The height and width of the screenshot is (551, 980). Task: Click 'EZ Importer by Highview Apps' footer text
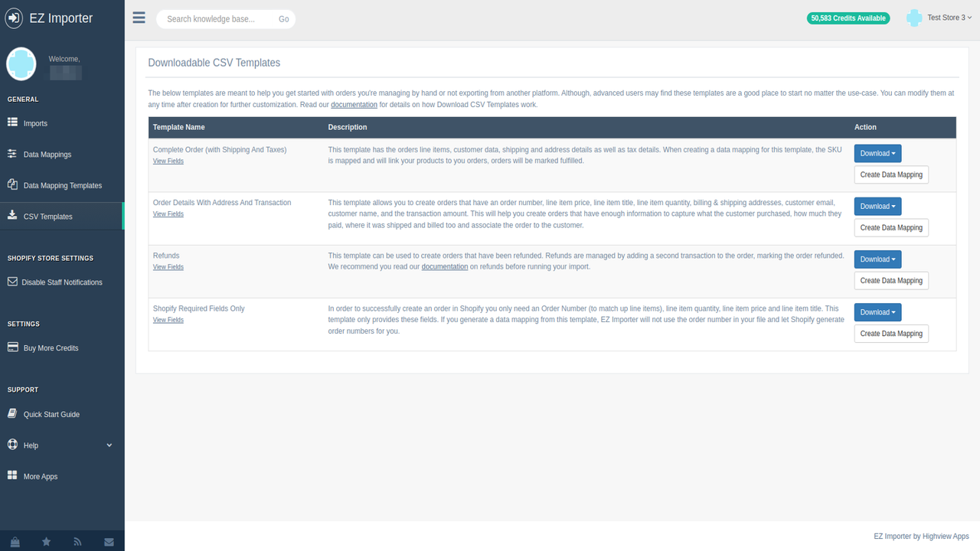pyautogui.click(x=921, y=536)
